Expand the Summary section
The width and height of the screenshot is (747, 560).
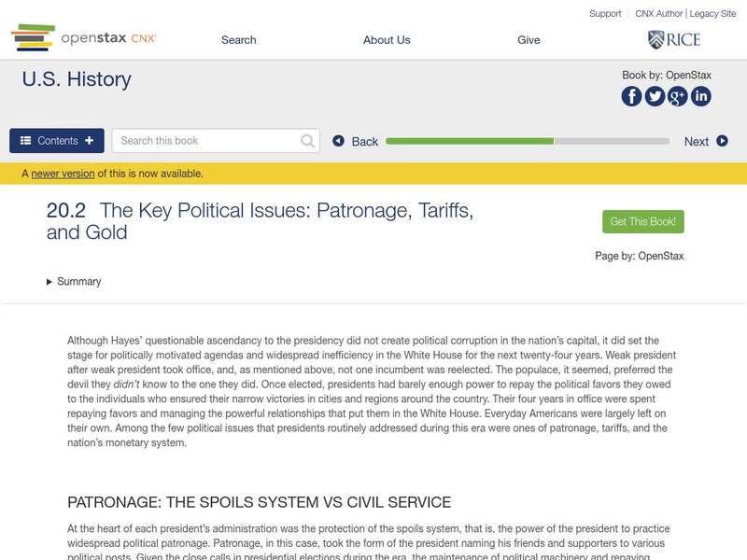click(74, 282)
